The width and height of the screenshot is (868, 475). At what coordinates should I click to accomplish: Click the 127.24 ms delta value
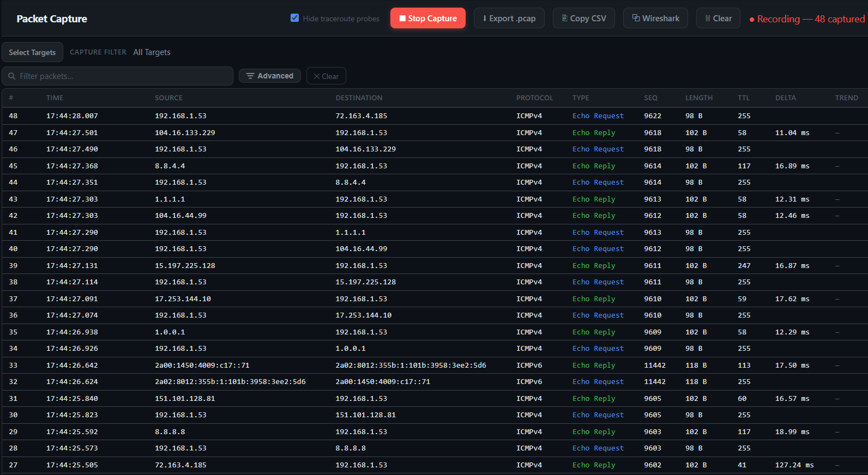point(794,465)
